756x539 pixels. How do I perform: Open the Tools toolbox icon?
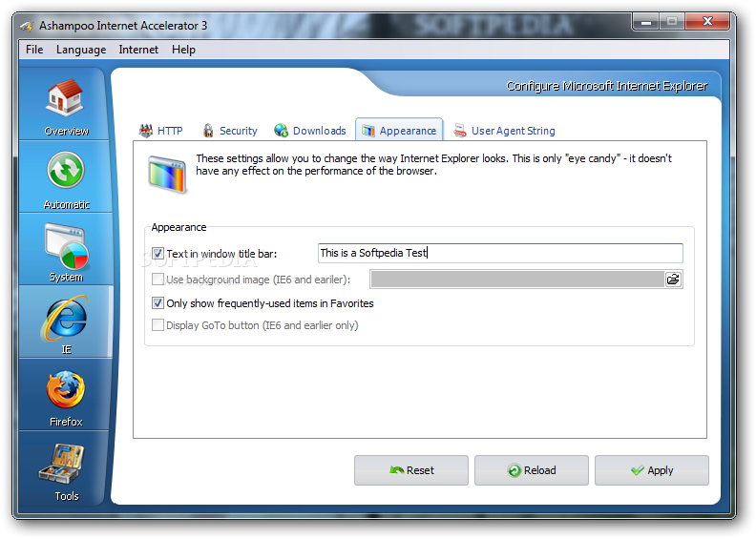click(x=62, y=464)
